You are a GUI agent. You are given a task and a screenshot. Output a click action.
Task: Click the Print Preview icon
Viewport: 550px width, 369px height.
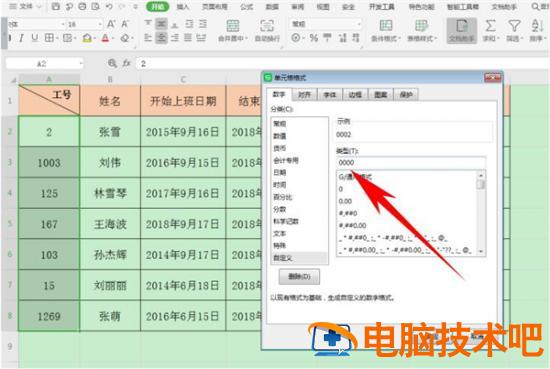(x=95, y=6)
